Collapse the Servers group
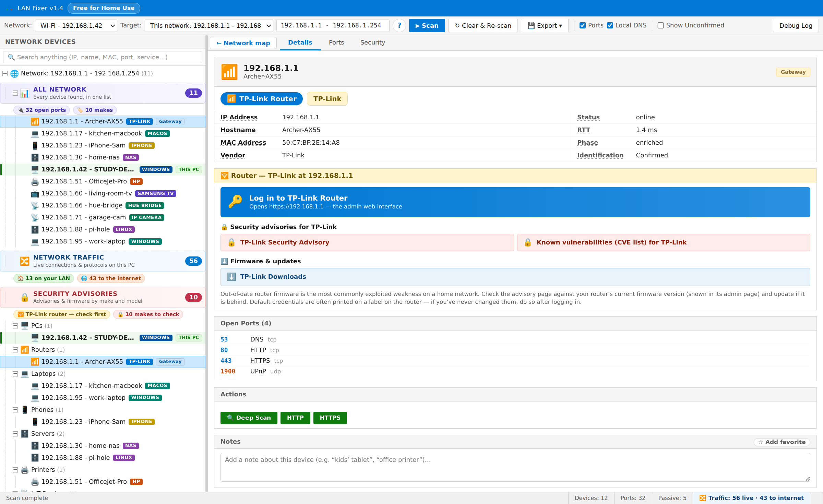The image size is (823, 504). [15, 434]
